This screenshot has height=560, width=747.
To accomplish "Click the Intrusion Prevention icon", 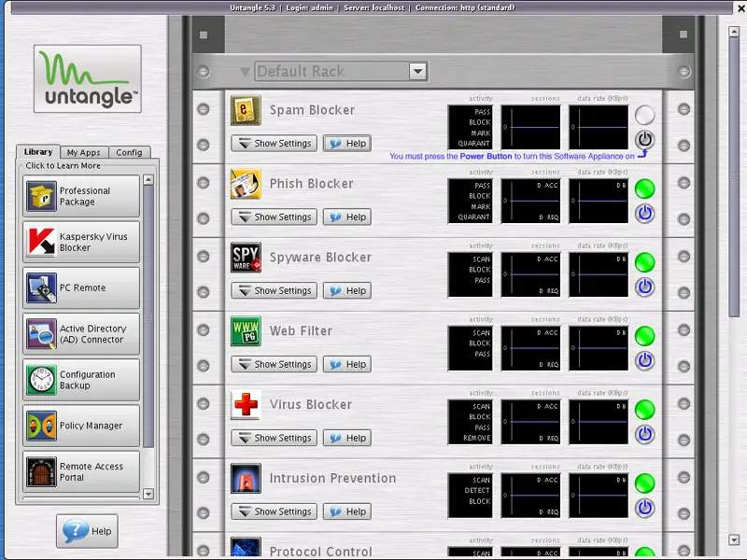I will coord(246,479).
